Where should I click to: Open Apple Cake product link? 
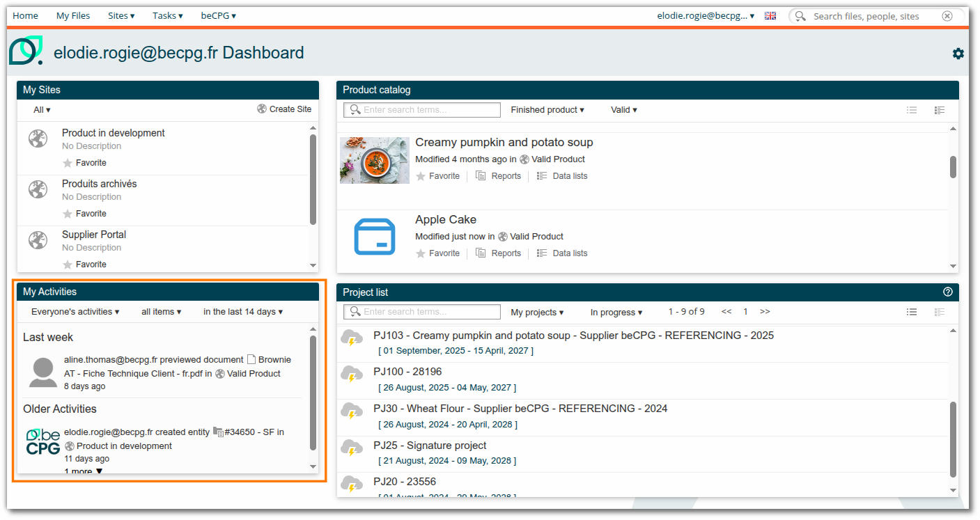tap(446, 219)
